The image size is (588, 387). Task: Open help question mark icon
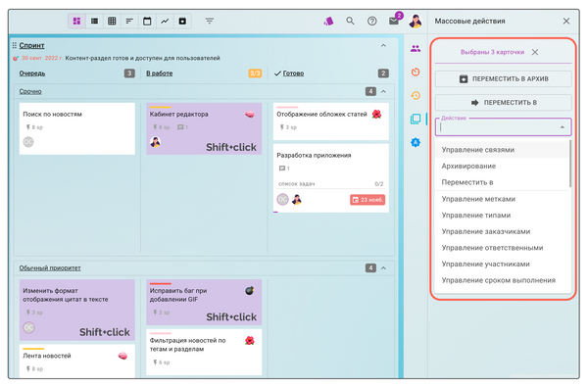pyautogui.click(x=371, y=21)
